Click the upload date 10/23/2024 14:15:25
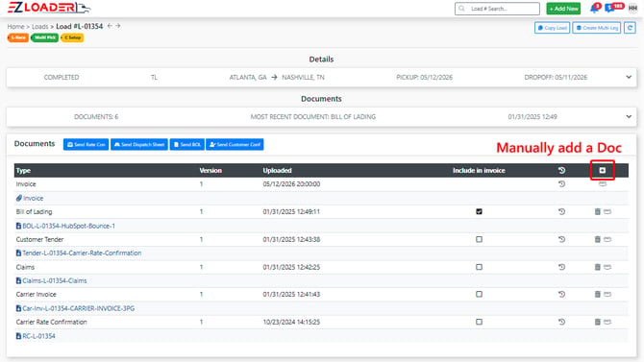This screenshot has width=644, height=362. point(291,323)
